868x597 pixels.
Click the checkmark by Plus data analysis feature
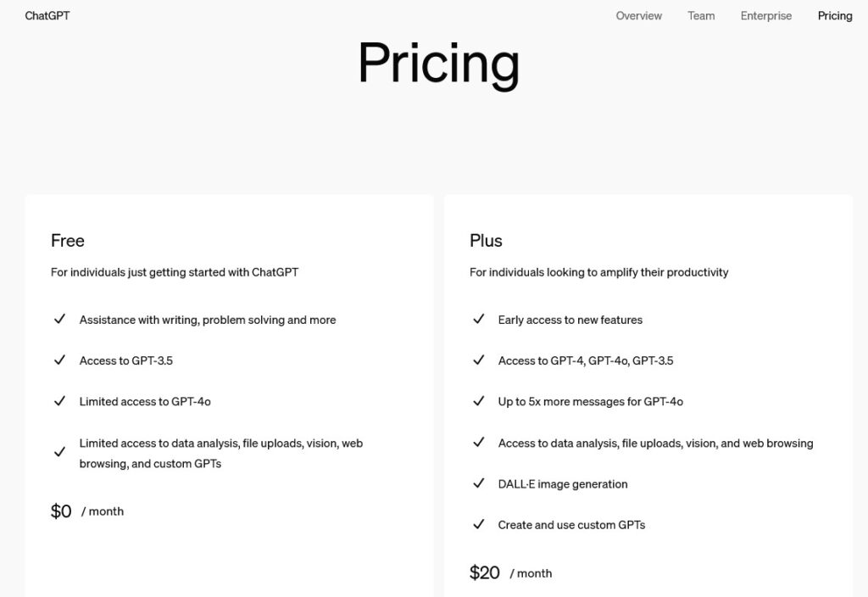pyautogui.click(x=478, y=443)
